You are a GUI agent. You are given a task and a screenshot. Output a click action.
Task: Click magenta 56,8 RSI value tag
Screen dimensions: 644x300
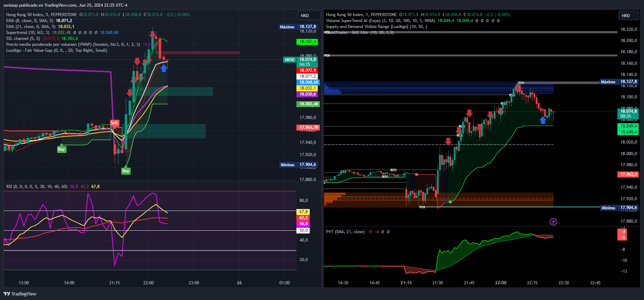pyautogui.click(x=303, y=224)
